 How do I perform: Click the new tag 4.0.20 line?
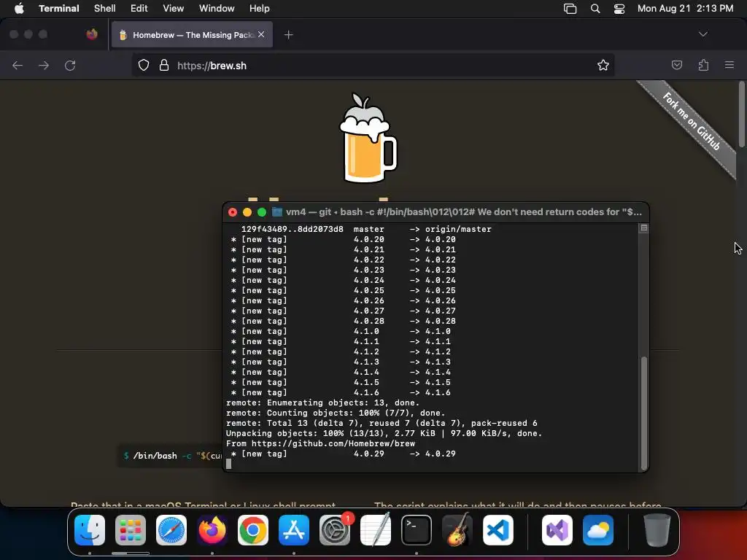[x=343, y=239]
